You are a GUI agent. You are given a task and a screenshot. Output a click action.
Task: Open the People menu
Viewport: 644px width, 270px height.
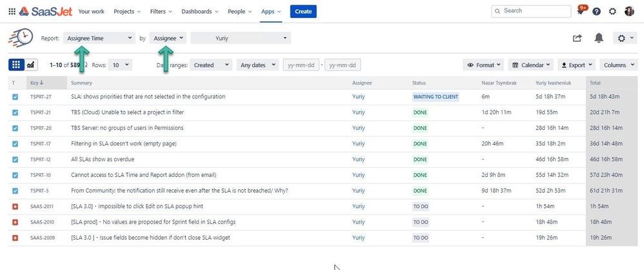coord(239,12)
